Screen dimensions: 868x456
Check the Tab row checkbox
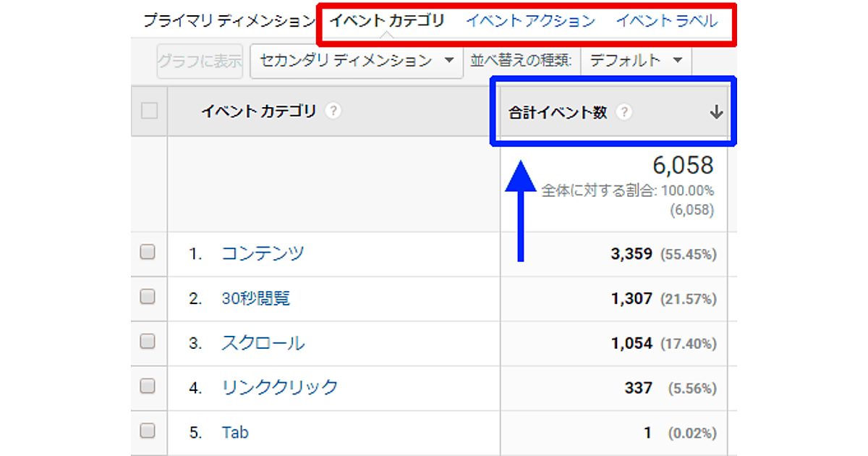coord(148,431)
